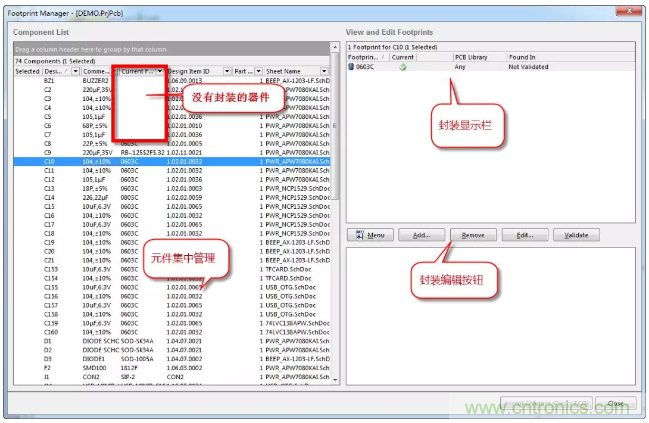
Task: Click the component list vertical scrollbar
Action: tap(334, 200)
